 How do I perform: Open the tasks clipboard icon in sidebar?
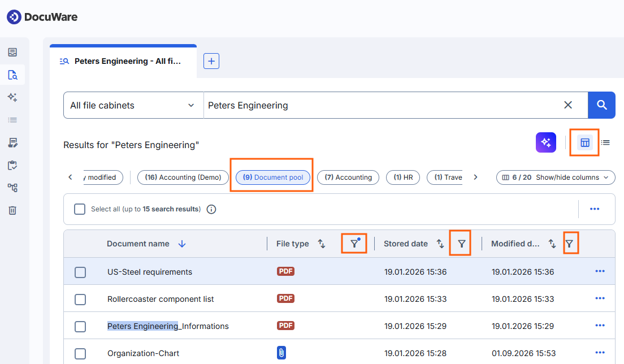[x=12, y=165]
